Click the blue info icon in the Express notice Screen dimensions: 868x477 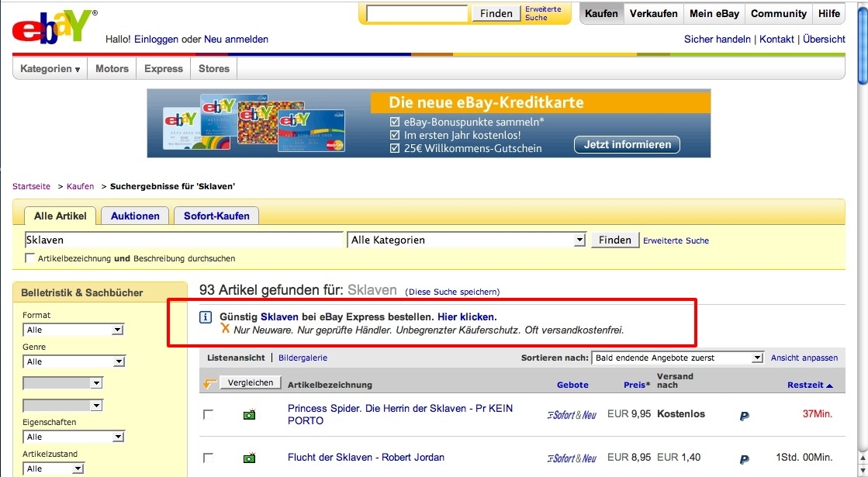pyautogui.click(x=206, y=317)
